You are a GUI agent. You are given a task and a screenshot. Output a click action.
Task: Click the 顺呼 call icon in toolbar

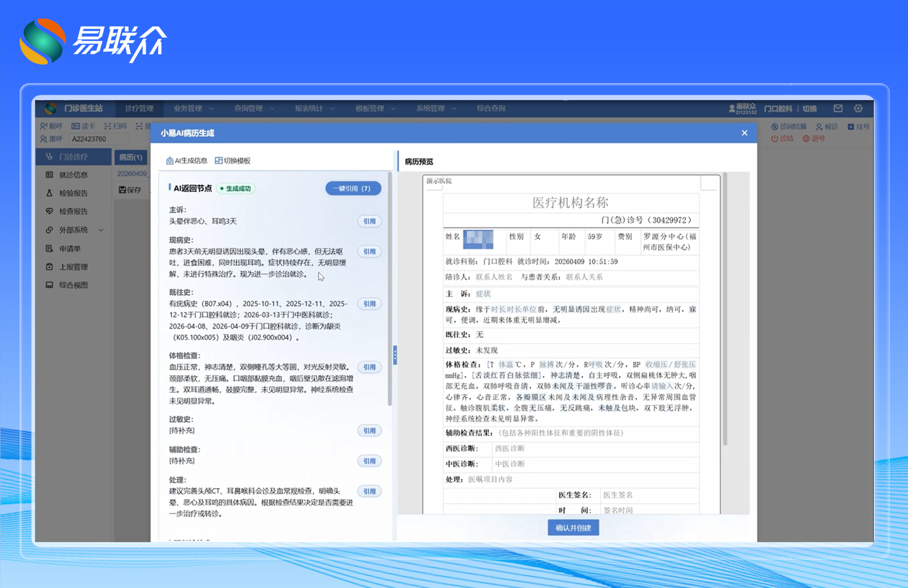[43, 126]
